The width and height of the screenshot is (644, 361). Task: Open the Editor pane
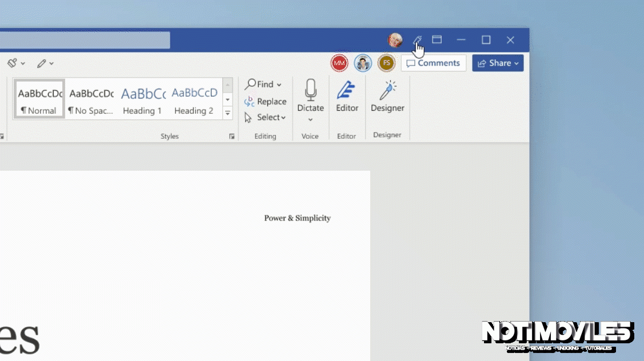click(347, 97)
